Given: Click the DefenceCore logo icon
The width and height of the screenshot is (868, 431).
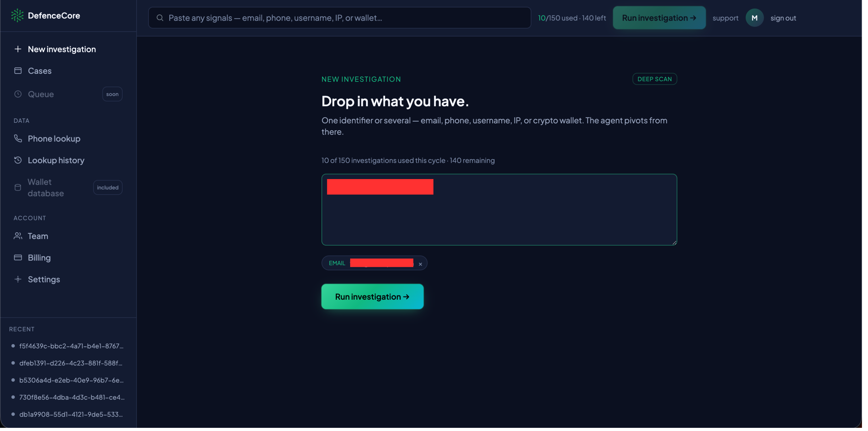Looking at the screenshot, I should tap(18, 15).
